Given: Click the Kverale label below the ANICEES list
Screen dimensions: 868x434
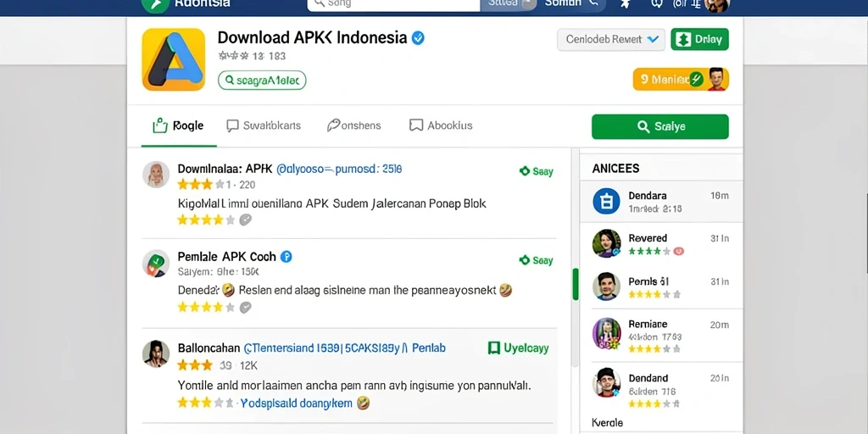Looking at the screenshot, I should (607, 422).
